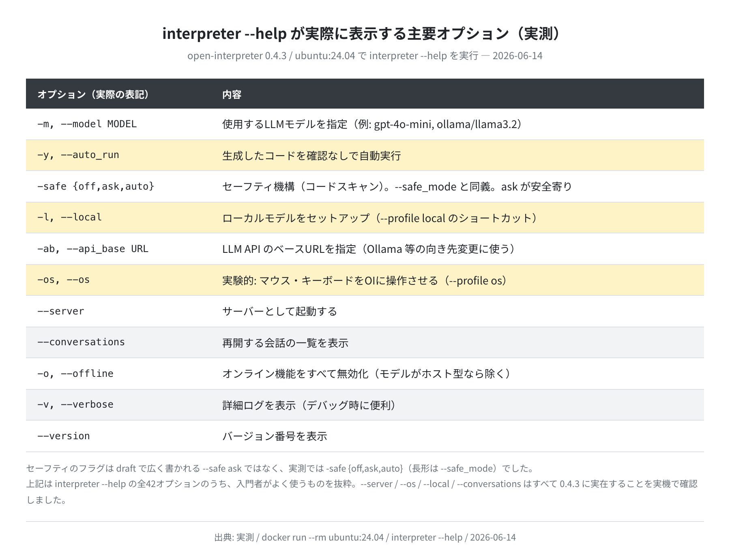The height and width of the screenshot is (560, 730).
Task: Select the cell "-os, --os"
Action: point(64,280)
